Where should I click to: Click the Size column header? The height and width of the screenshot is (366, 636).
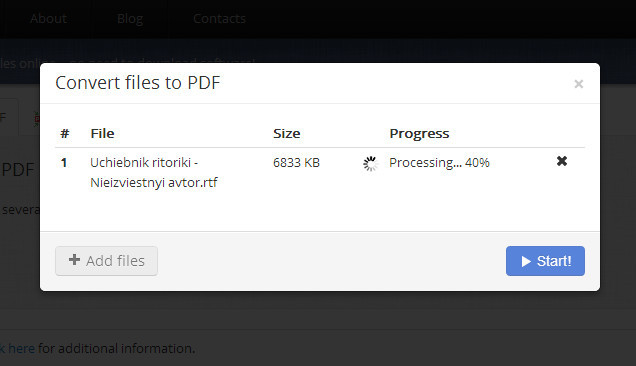[287, 133]
